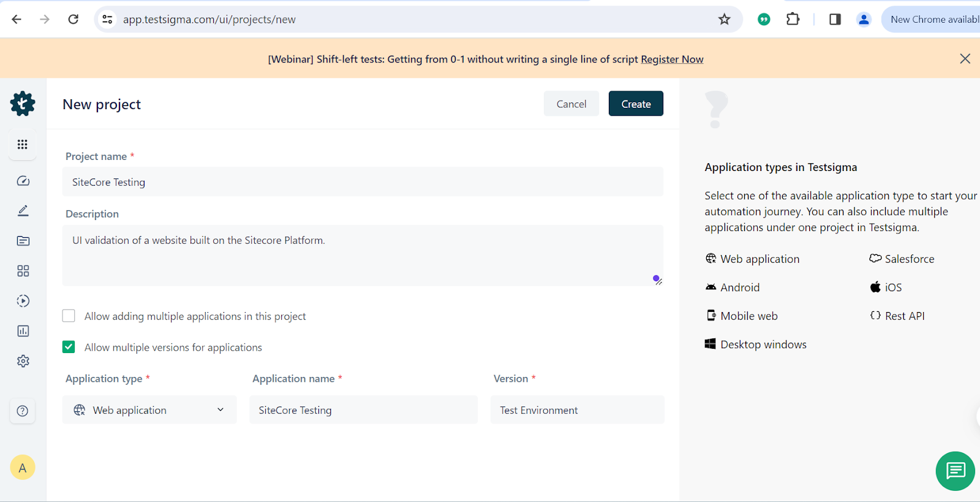980x502 pixels.
Task: Click iOS application type text
Action: click(893, 287)
